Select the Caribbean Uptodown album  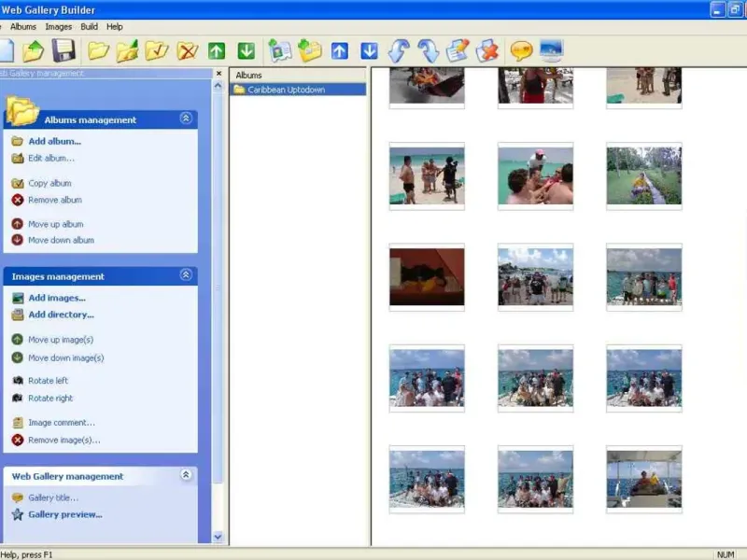click(x=287, y=90)
